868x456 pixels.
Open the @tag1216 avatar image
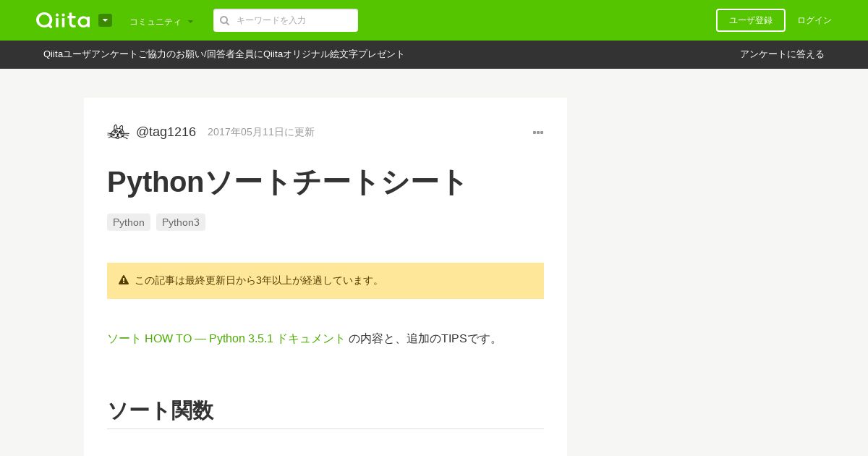point(118,132)
